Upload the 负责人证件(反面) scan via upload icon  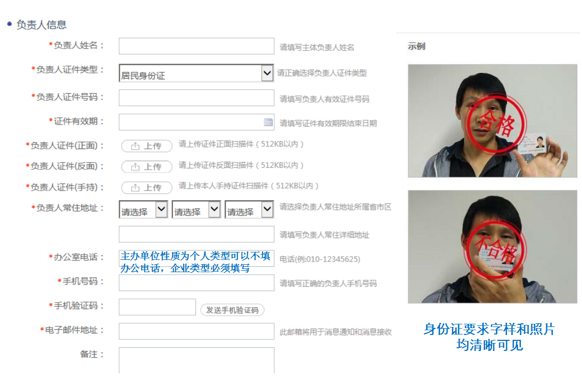[x=146, y=167]
